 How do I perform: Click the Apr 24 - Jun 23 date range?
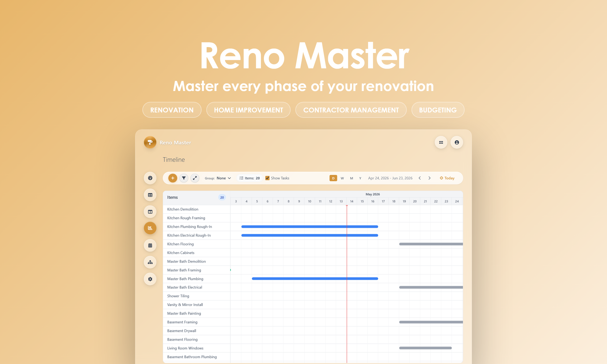tap(390, 178)
